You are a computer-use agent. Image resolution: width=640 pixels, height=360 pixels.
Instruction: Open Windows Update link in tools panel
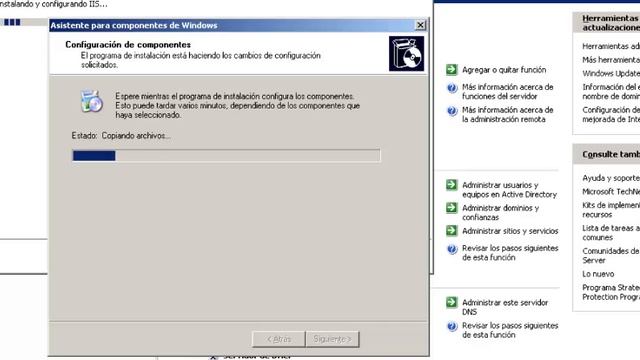pos(611,73)
